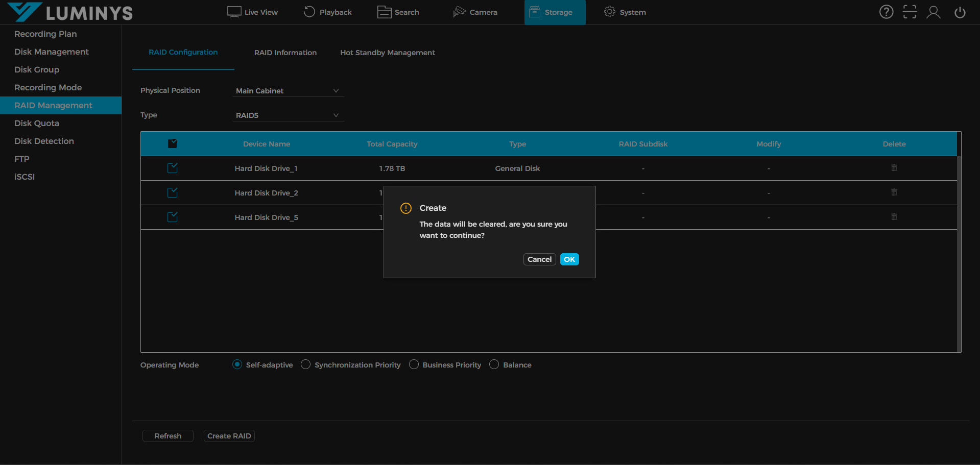
Task: Click the power logout icon
Action: click(x=960, y=12)
